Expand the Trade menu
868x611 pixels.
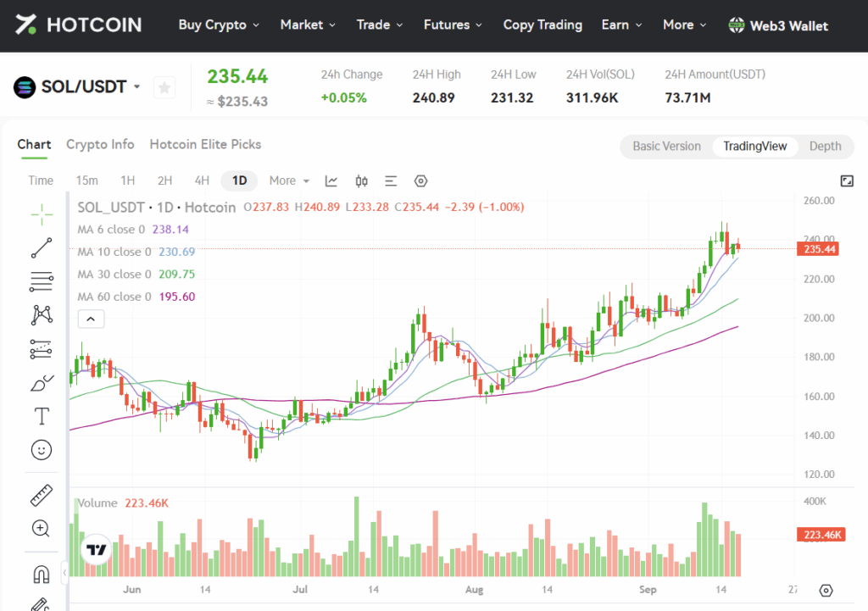(x=379, y=25)
